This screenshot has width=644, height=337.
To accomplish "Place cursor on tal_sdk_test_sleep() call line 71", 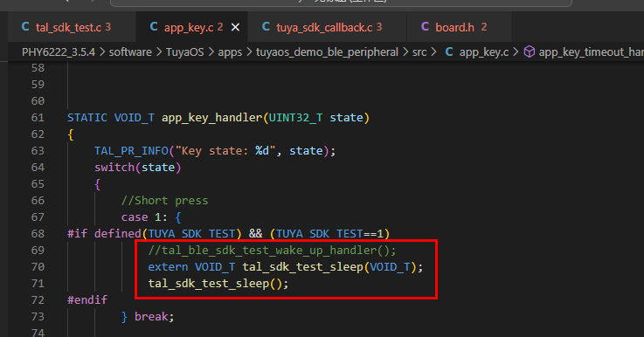I will point(218,284).
